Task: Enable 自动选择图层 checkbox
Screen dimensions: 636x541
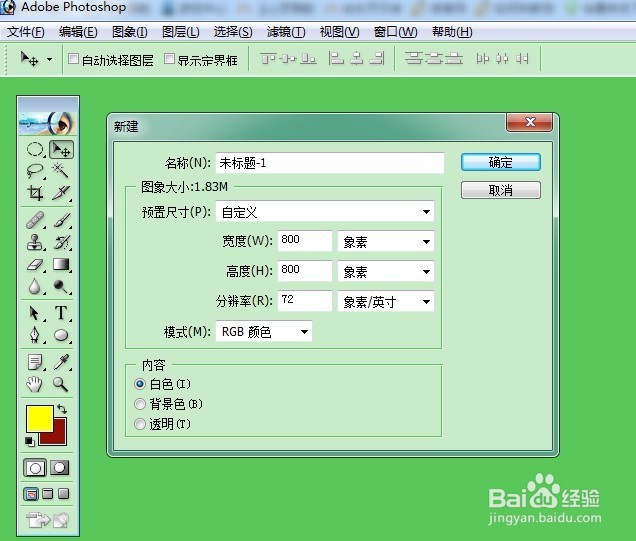Action: click(x=73, y=59)
